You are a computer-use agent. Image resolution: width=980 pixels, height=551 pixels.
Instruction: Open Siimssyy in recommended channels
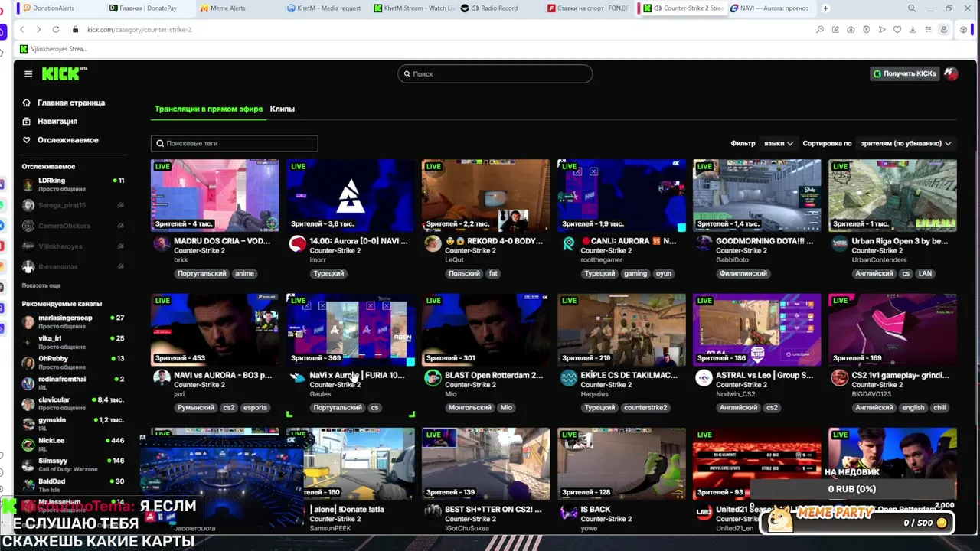pos(73,465)
